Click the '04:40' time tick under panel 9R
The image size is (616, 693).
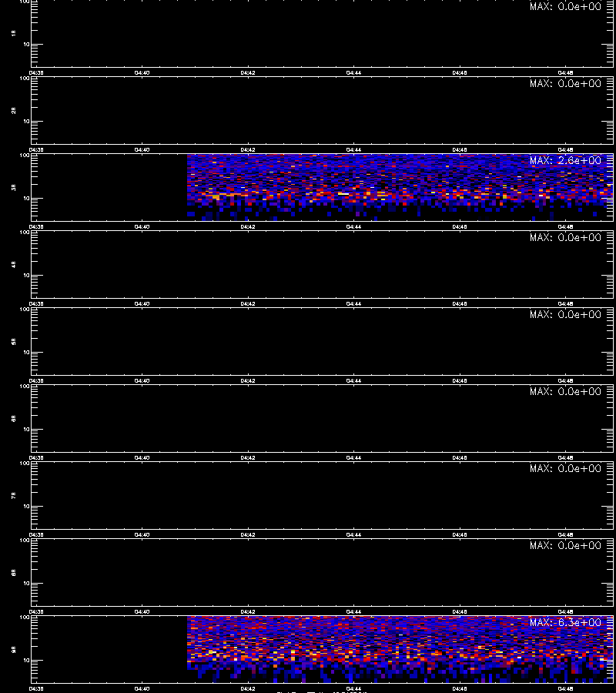point(142,688)
